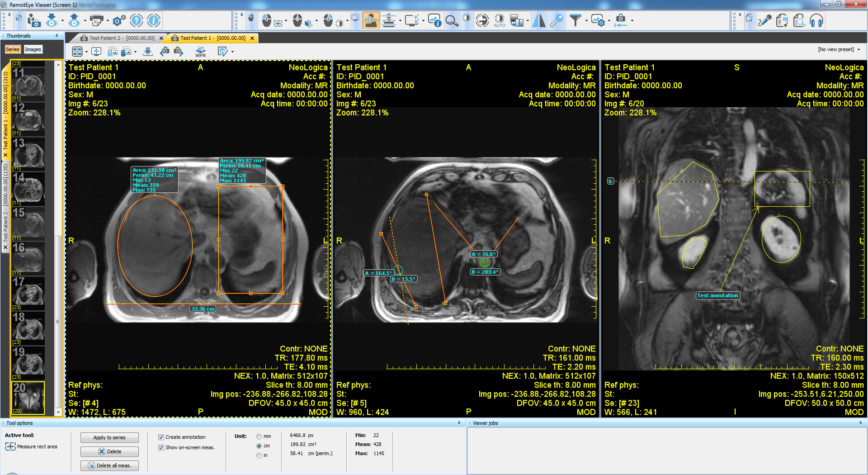Image resolution: width=868 pixels, height=475 pixels.
Task: Click the image information icon
Action: pos(434,21)
